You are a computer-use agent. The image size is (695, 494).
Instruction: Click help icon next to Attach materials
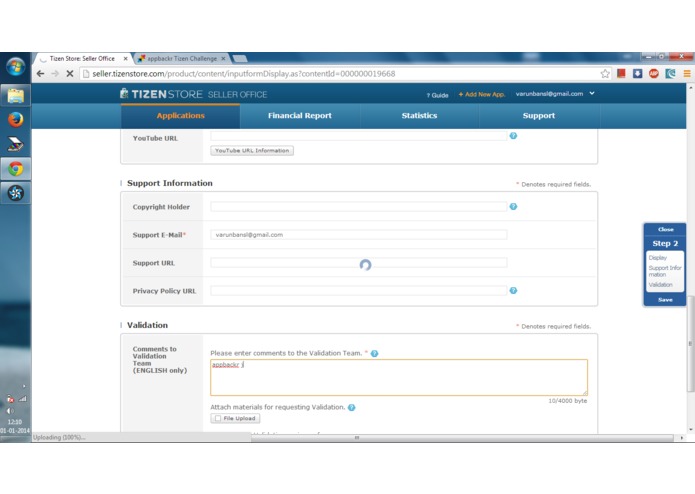[351, 408]
